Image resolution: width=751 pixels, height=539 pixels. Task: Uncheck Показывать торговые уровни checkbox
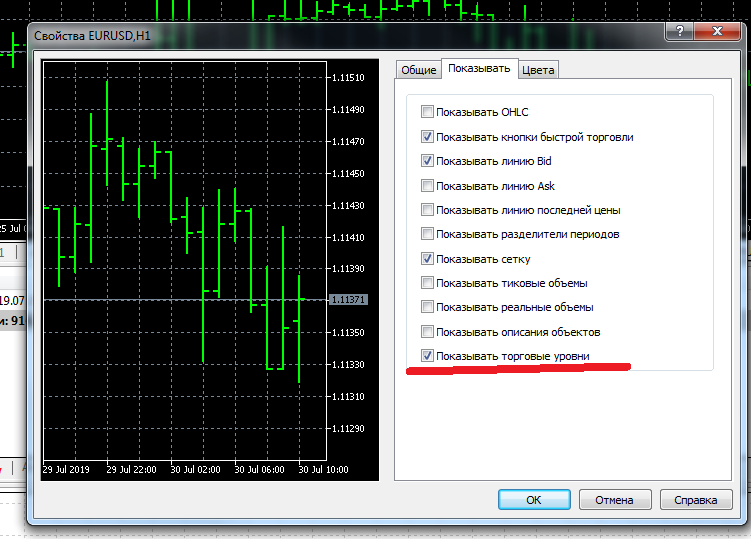[427, 356]
